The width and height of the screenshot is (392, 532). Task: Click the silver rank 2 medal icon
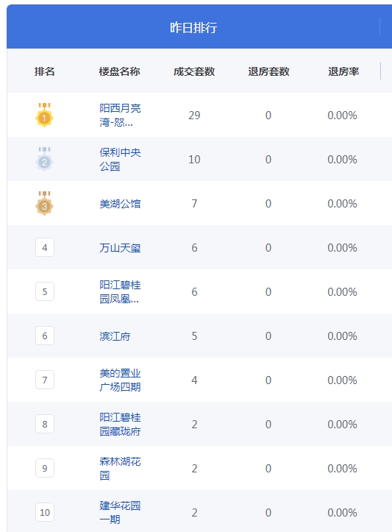point(44,159)
